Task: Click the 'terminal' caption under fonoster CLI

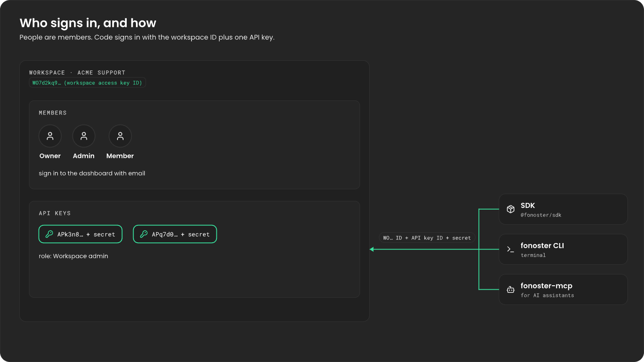Action: tap(533, 255)
